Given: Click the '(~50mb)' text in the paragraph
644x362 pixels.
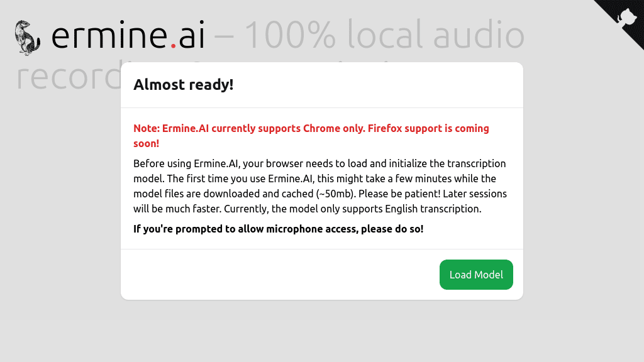Looking at the screenshot, I should pyautogui.click(x=333, y=194).
